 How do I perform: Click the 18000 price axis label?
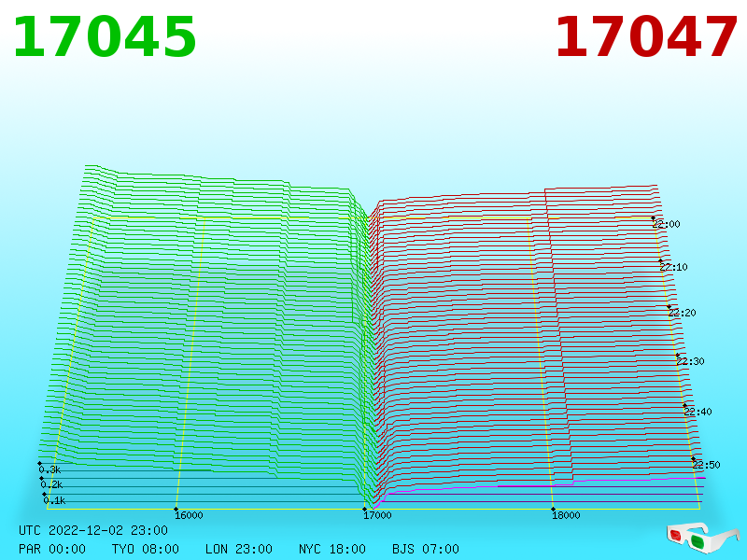pyautogui.click(x=566, y=515)
